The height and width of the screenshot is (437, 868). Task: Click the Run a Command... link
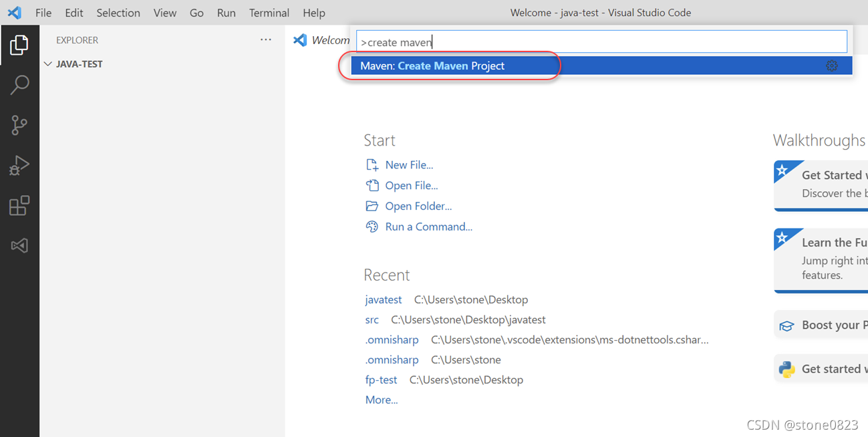pyautogui.click(x=429, y=227)
